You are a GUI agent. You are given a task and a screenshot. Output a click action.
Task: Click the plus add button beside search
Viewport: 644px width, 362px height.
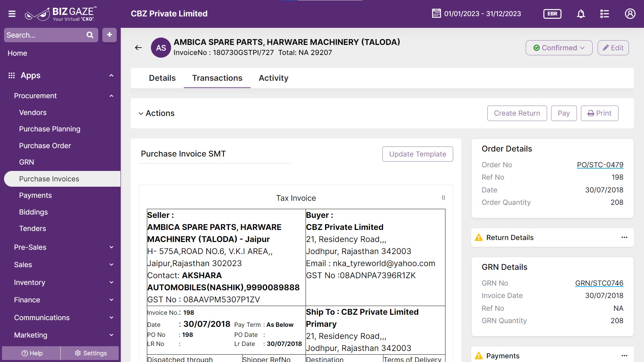tap(109, 35)
